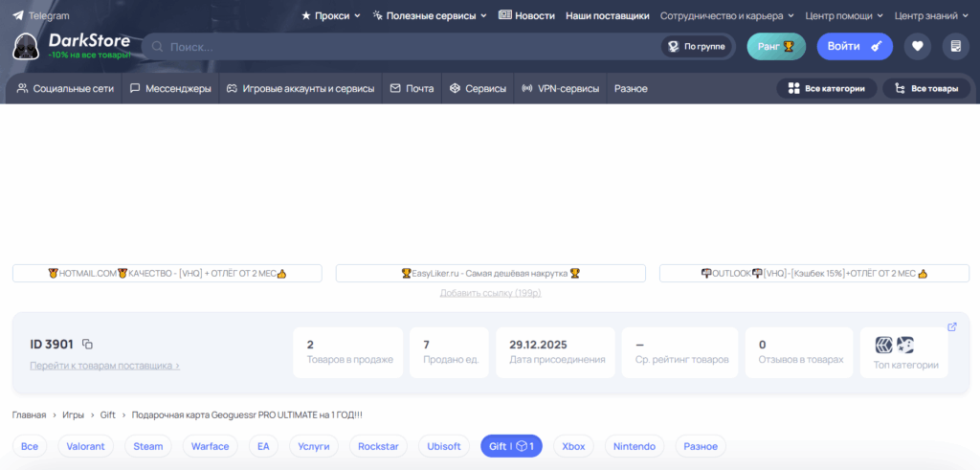Click the -10% на все товары label
980x470 pixels.
(89, 55)
